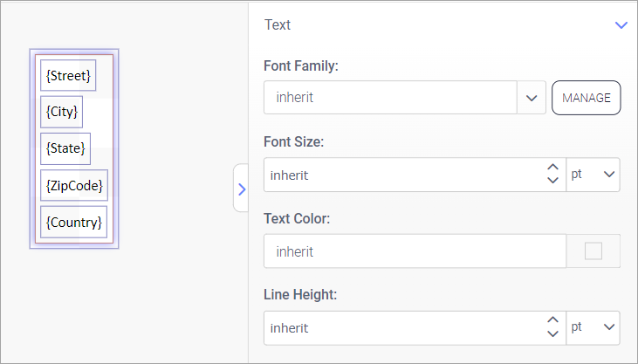Increase the Font Size value
This screenshot has height=364, width=638.
(552, 168)
